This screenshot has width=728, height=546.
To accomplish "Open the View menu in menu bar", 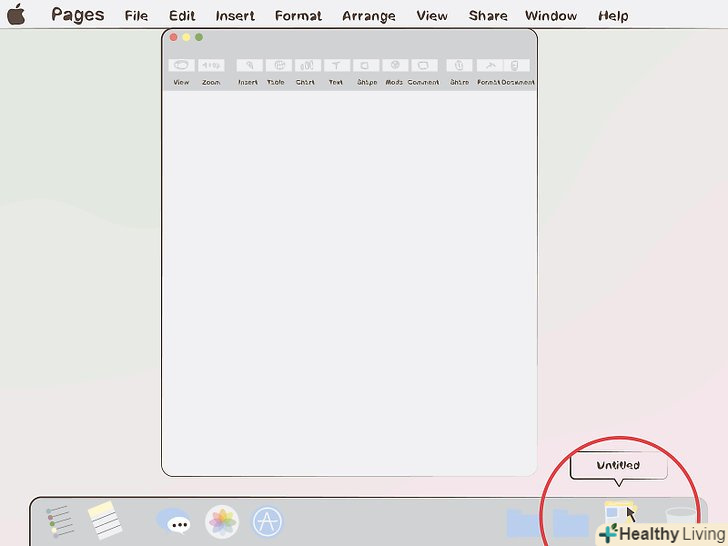I will [432, 16].
